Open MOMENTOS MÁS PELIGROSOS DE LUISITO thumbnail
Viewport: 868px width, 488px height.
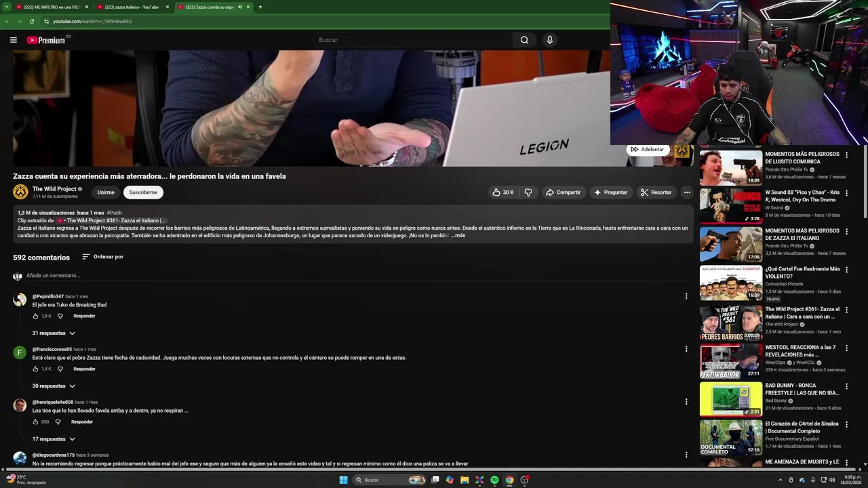tap(731, 167)
